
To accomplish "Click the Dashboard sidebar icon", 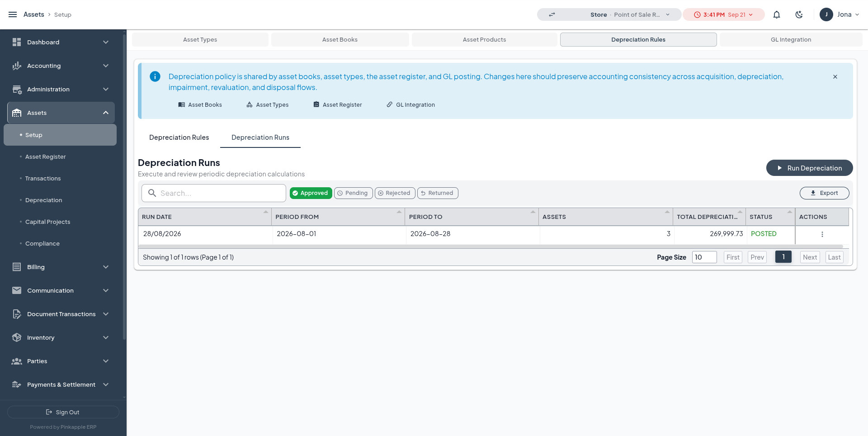I will tap(17, 42).
